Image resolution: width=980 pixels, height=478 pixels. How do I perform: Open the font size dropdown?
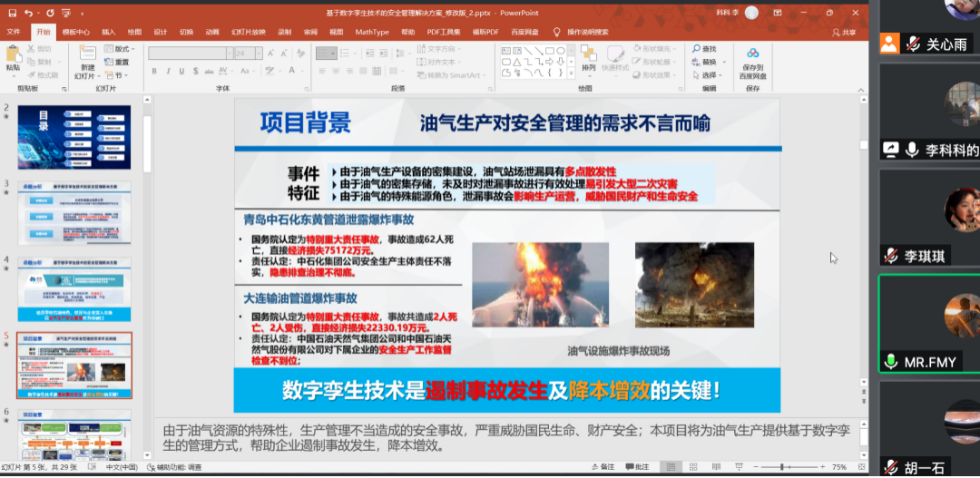pos(258,54)
